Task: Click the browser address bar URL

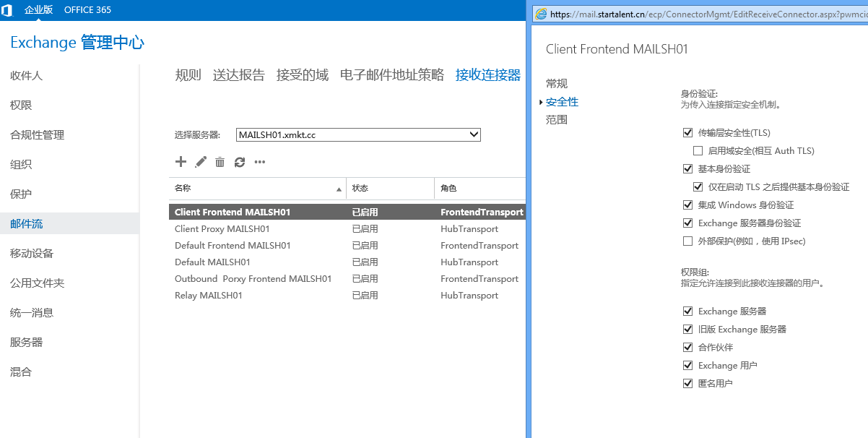Action: click(709, 14)
